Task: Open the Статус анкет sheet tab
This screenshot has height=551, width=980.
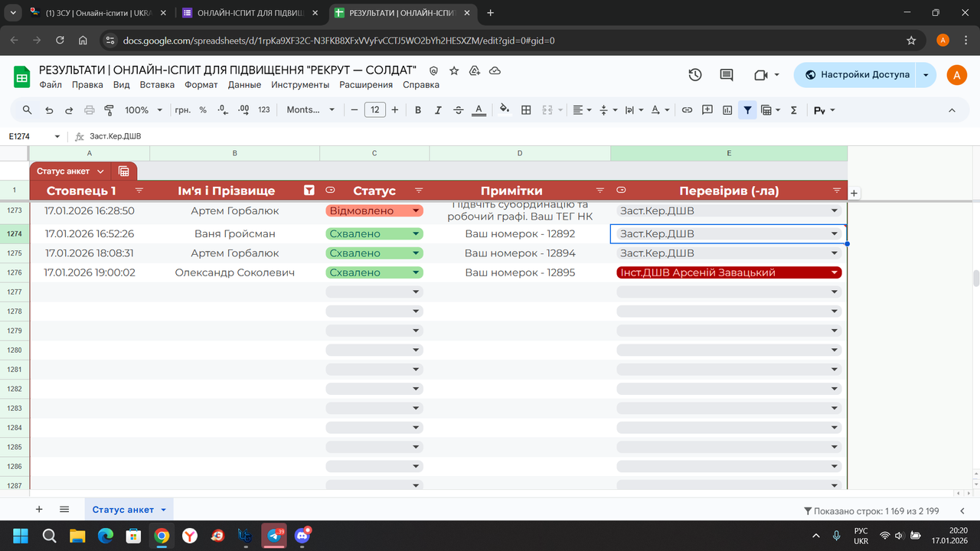Action: tap(129, 510)
